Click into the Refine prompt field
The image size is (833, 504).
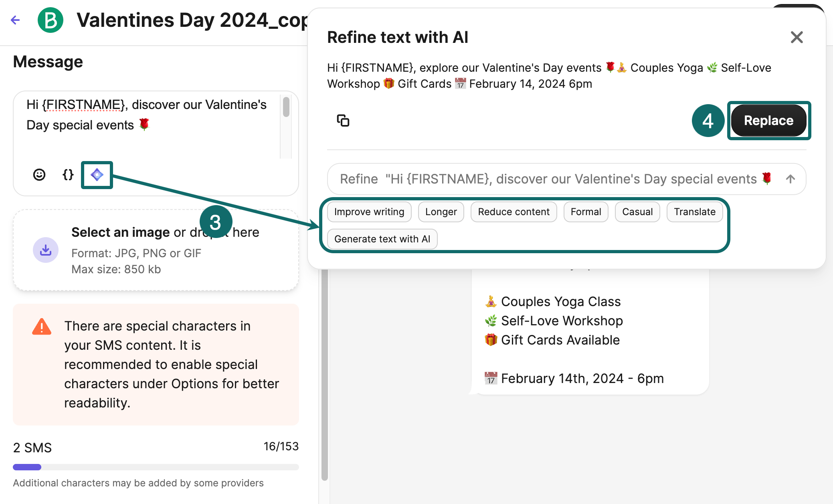click(553, 179)
